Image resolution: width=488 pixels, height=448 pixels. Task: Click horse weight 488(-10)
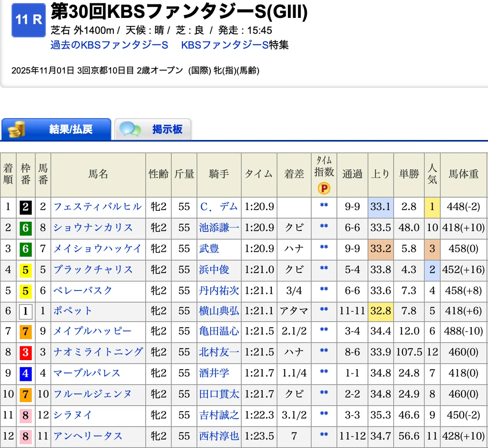coord(463,331)
